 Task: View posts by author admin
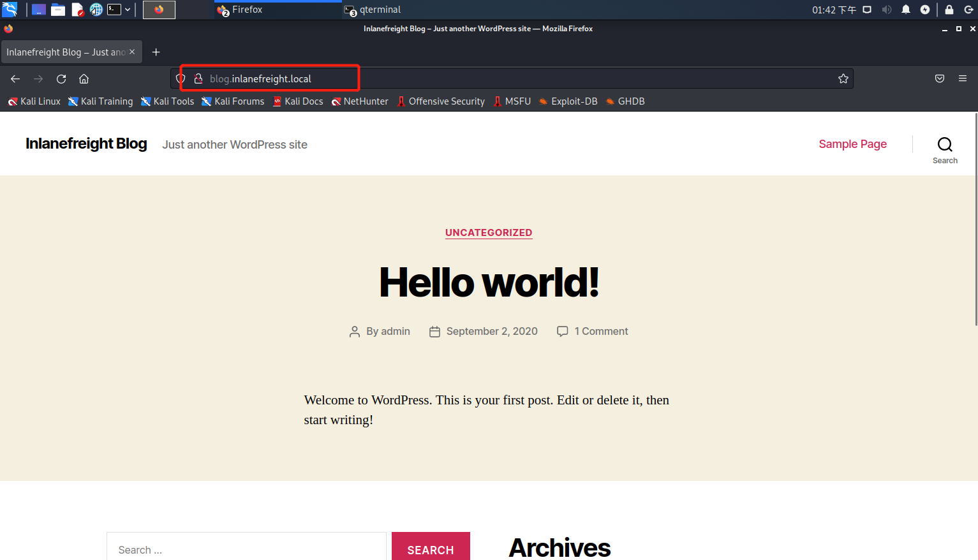(x=396, y=332)
